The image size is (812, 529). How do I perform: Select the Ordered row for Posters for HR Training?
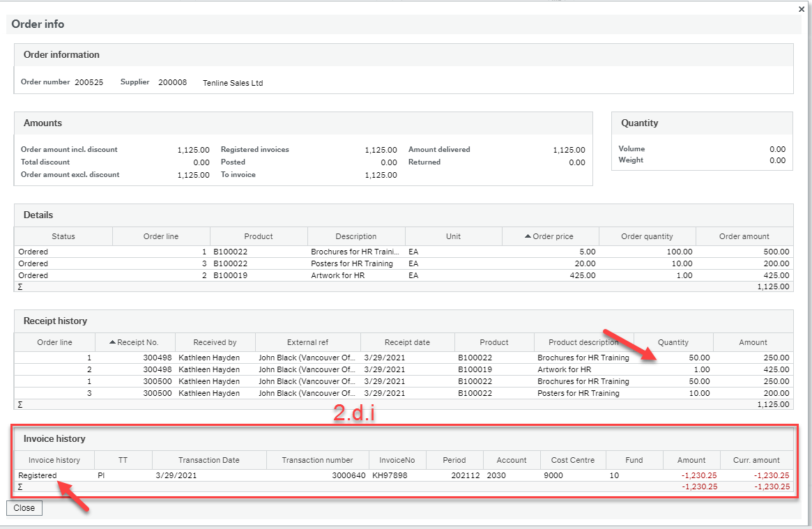pos(279,263)
